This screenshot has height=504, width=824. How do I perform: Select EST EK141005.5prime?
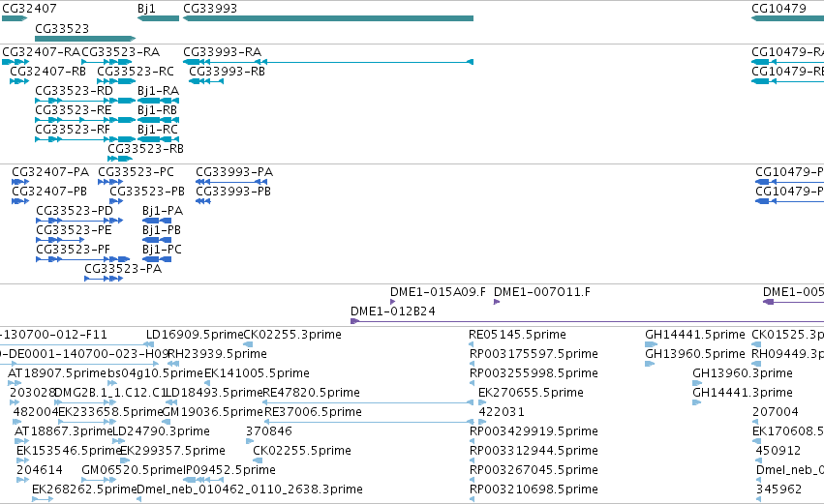tap(257, 373)
